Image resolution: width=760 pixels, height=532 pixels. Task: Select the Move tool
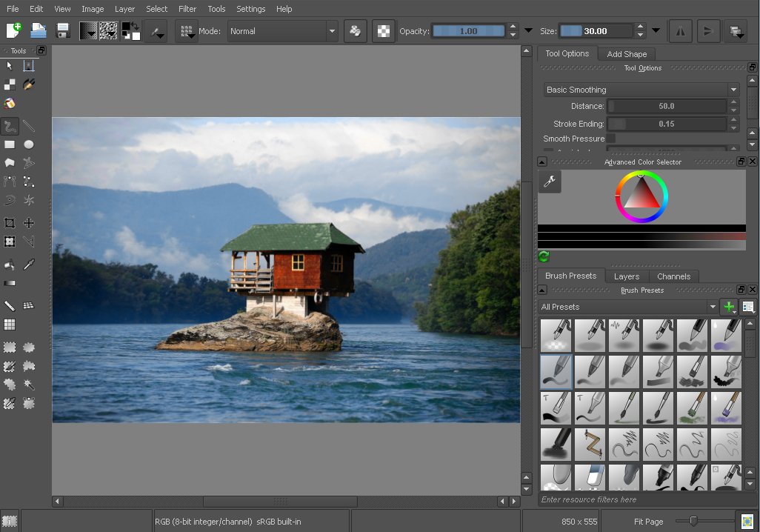(x=29, y=223)
